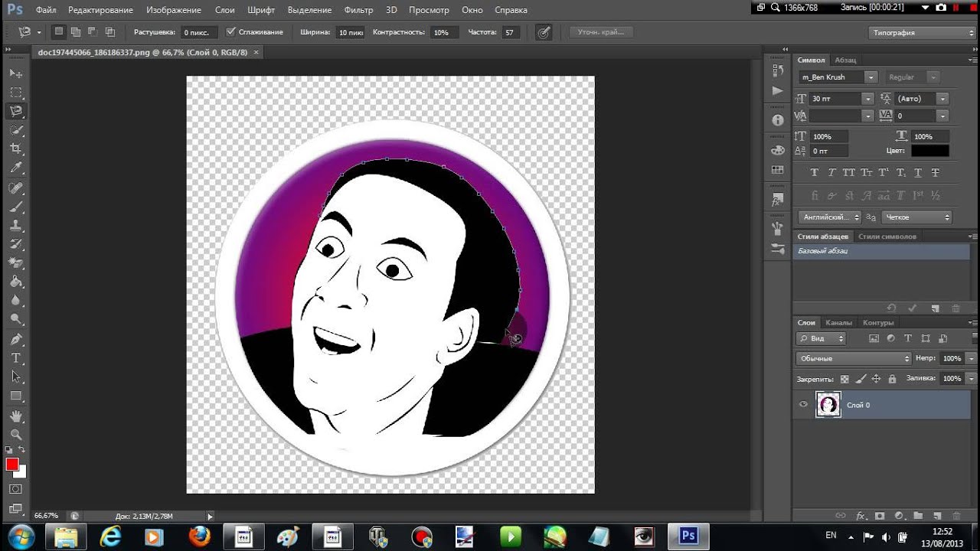Image resolution: width=980 pixels, height=551 pixels.
Task: Toggle faux italic text style
Action: [831, 172]
